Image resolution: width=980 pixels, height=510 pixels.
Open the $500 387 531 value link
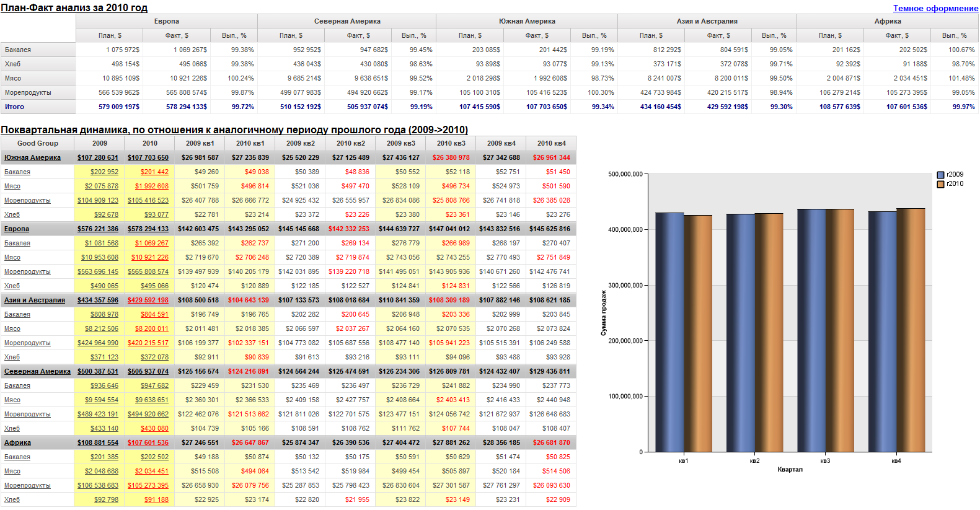pyautogui.click(x=98, y=371)
